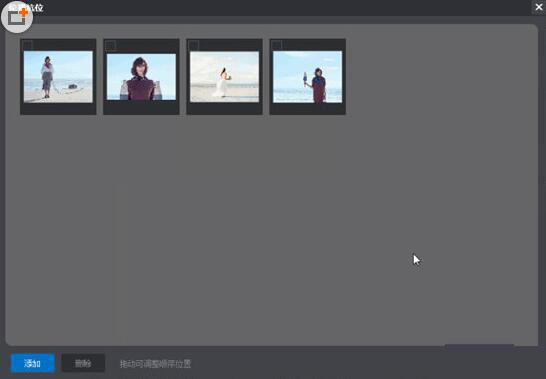Select thumbnail of woman holding blue bottle

pyautogui.click(x=307, y=77)
